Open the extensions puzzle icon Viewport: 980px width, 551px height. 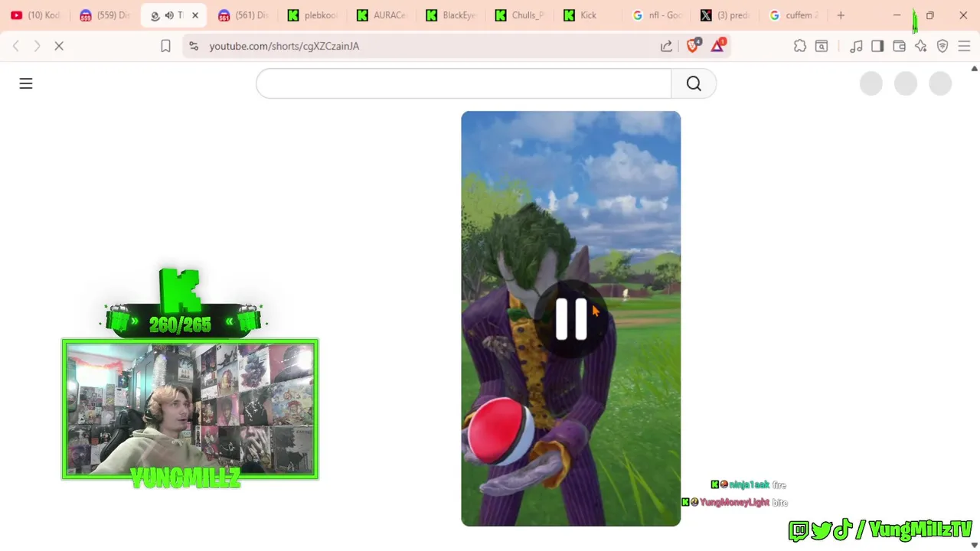tap(800, 46)
